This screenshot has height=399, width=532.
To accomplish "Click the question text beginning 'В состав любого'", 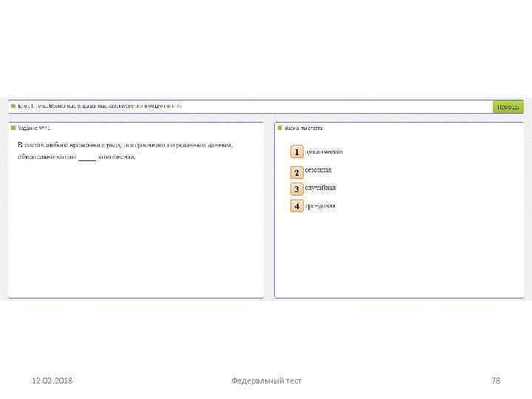I will [x=125, y=151].
